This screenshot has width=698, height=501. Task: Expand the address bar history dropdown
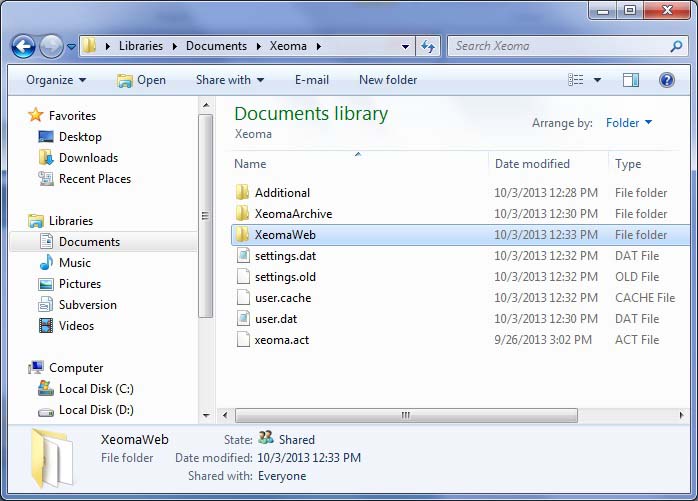click(406, 46)
